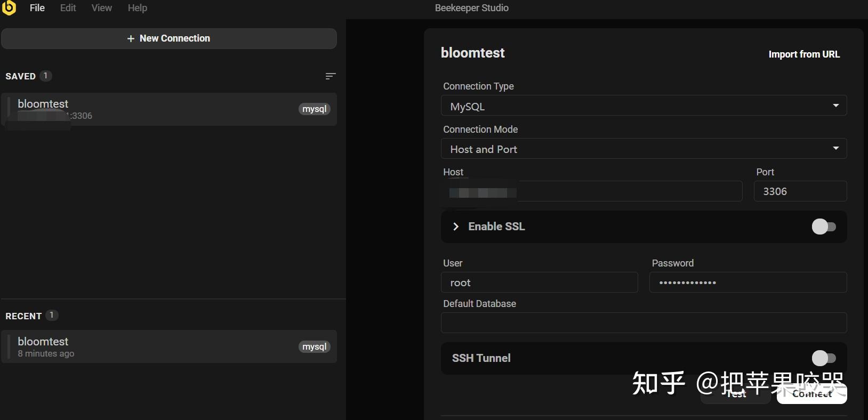Click the mysql badge on recent bloomtest
868x420 pixels.
coord(315,347)
